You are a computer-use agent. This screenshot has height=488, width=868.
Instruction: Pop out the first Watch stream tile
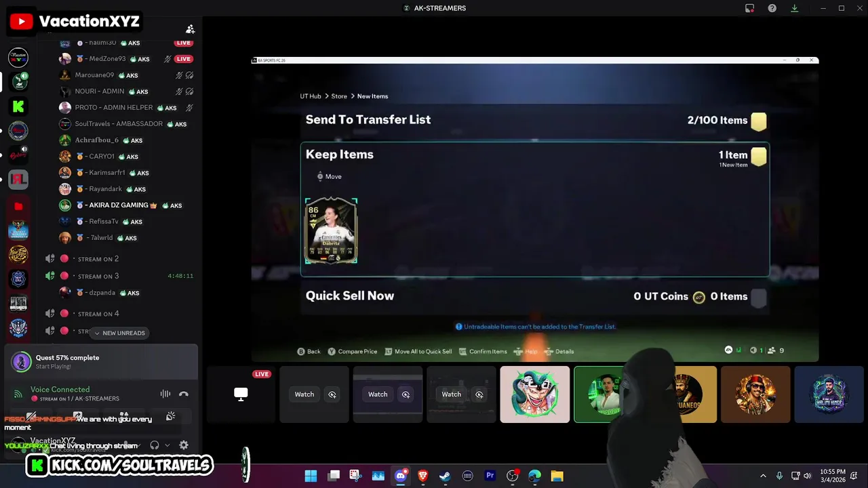pos(332,394)
